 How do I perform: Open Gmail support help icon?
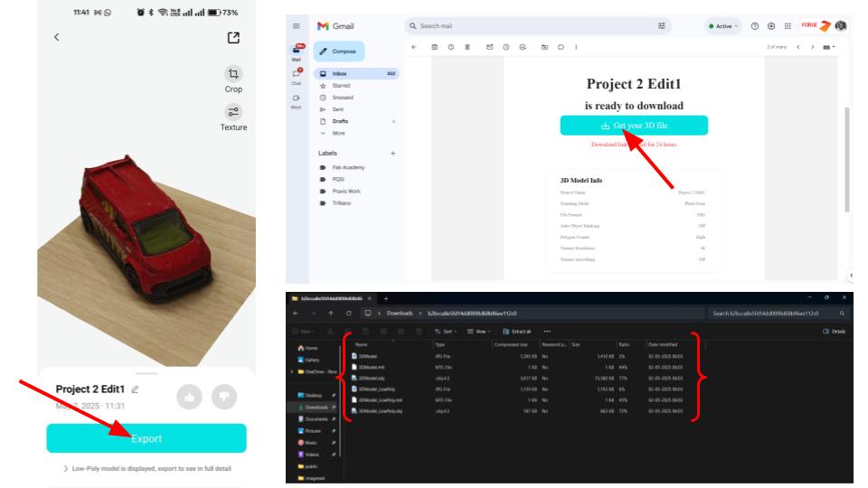pos(754,26)
